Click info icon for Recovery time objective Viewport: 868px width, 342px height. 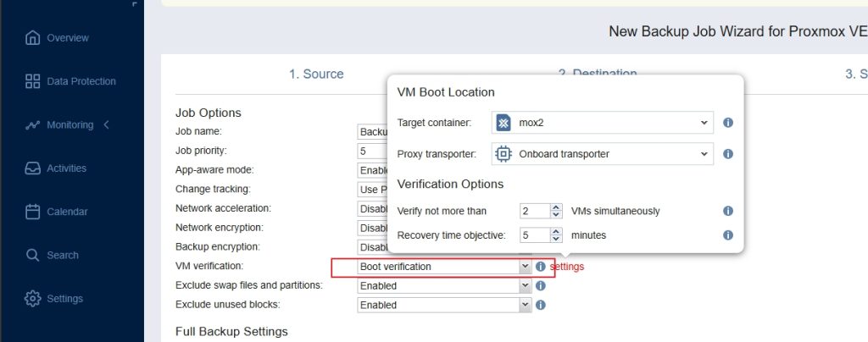[727, 234]
